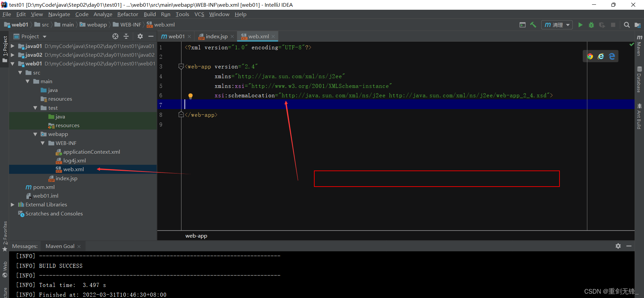
Task: Click the green inspection checkmark
Action: point(632,44)
